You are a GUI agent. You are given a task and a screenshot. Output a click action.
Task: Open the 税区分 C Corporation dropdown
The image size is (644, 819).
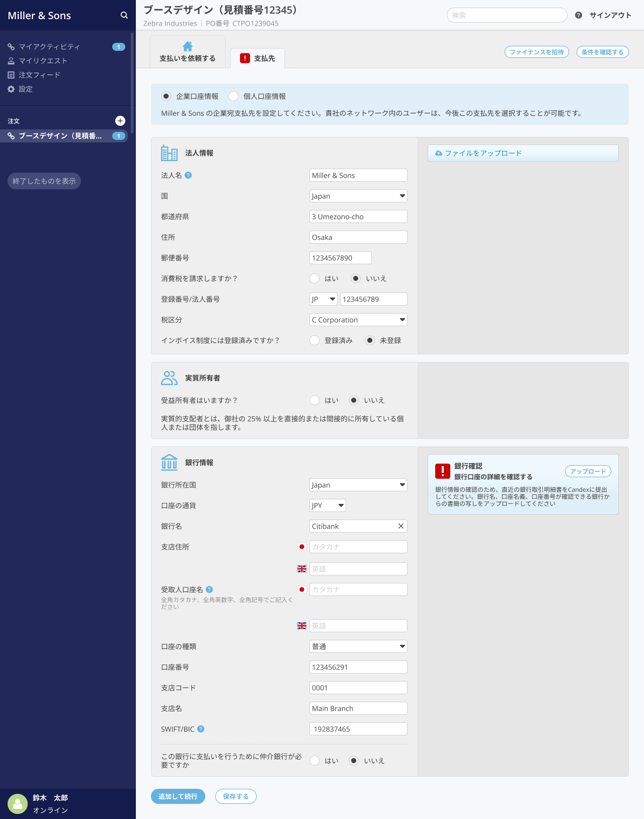click(x=358, y=320)
